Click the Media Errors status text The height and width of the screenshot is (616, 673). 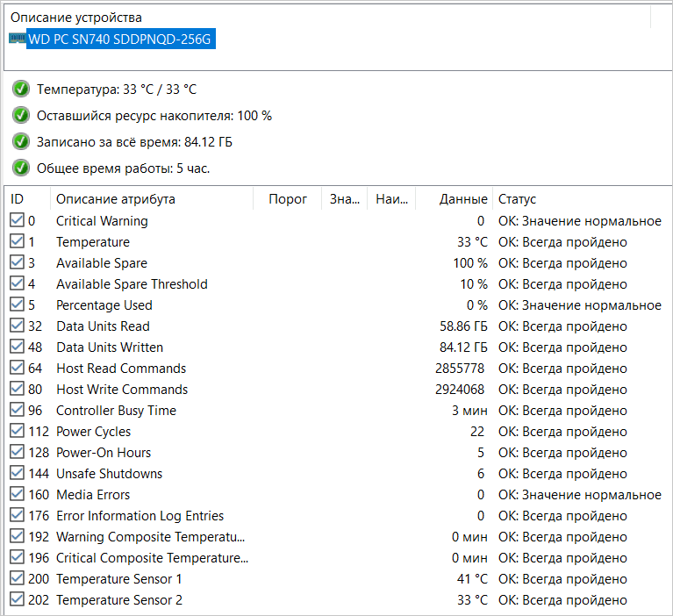click(580, 495)
